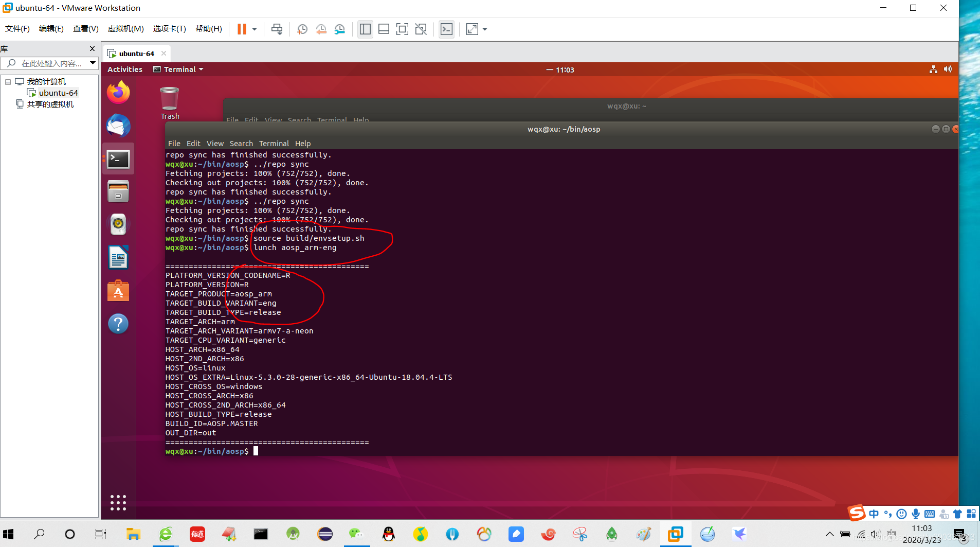
Task: Close the library panel
Action: [x=92, y=49]
